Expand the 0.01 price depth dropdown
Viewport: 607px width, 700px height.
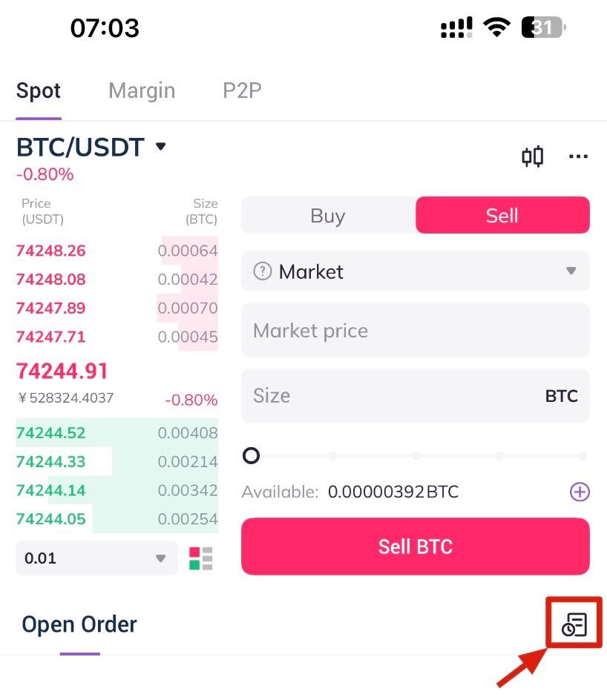pyautogui.click(x=96, y=558)
